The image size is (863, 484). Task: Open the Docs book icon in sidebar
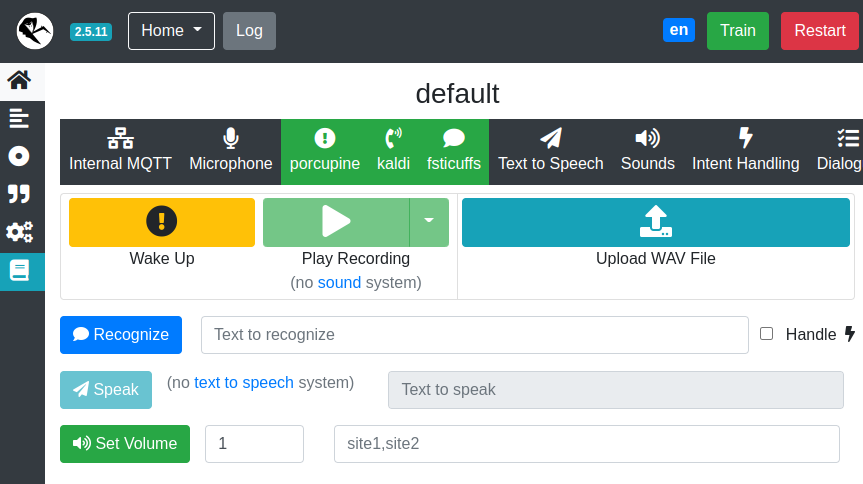click(19, 270)
